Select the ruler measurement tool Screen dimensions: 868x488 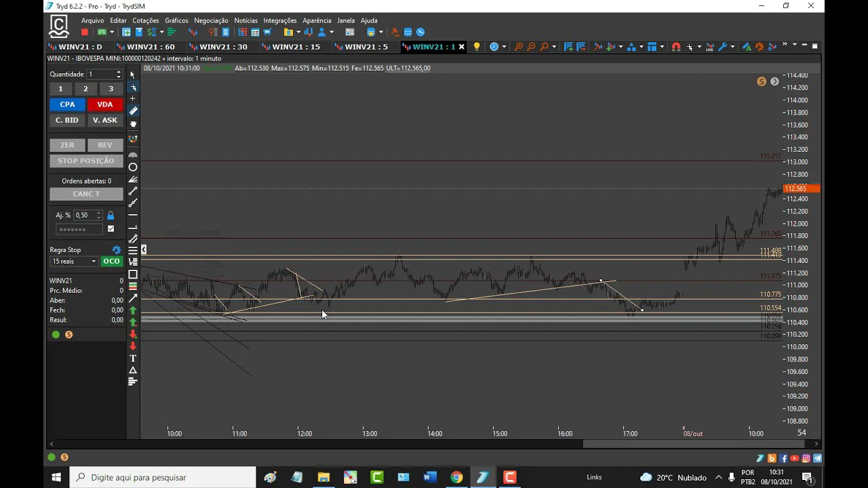click(133, 111)
